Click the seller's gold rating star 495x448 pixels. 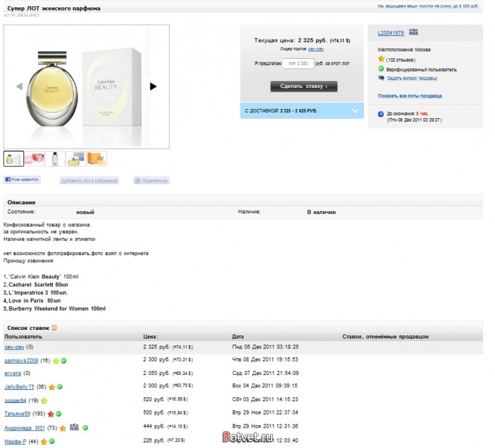pos(381,59)
